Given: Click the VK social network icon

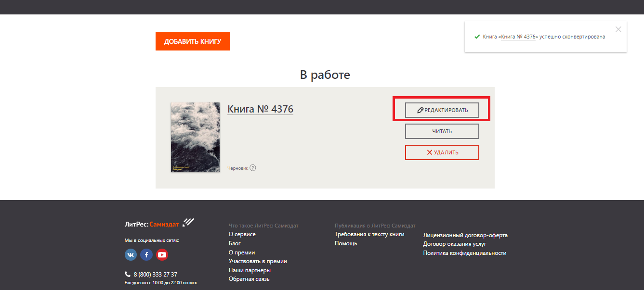Looking at the screenshot, I should coord(131,255).
